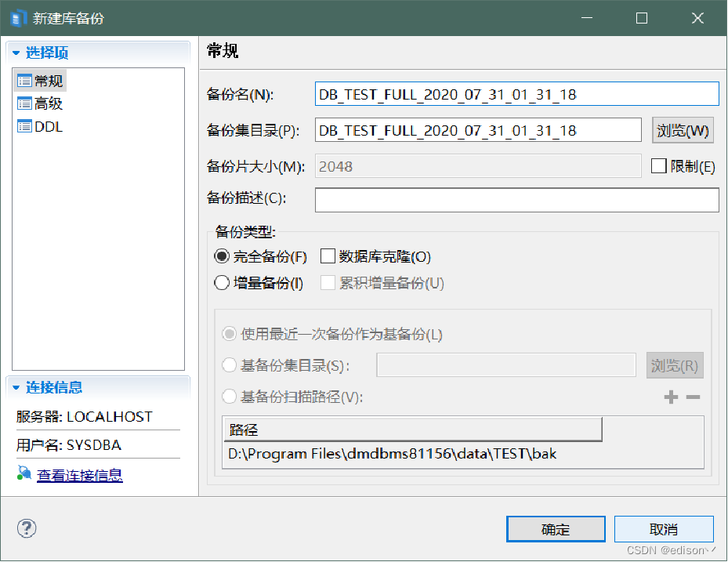
Task: Open help with question mark icon
Action: 27,528
